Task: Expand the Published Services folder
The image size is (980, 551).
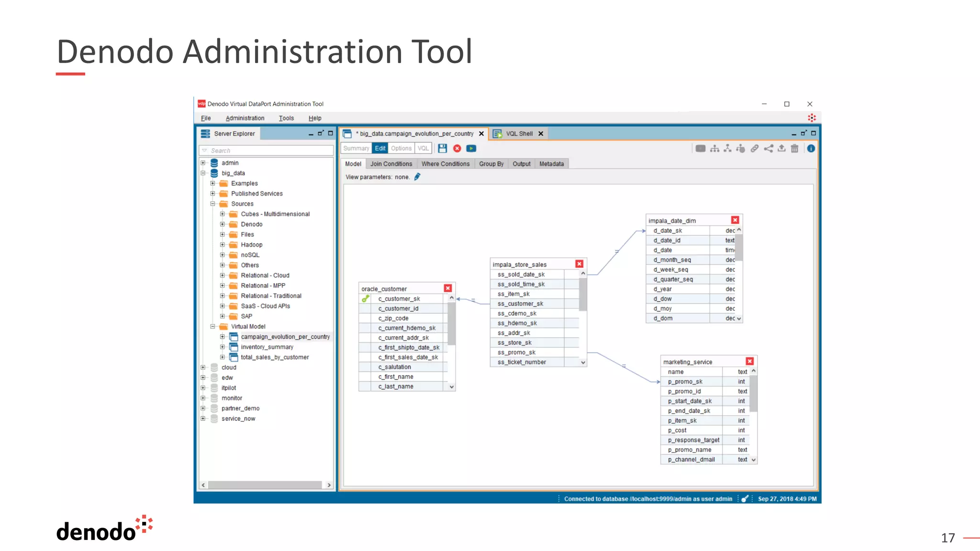Action: pos(213,194)
